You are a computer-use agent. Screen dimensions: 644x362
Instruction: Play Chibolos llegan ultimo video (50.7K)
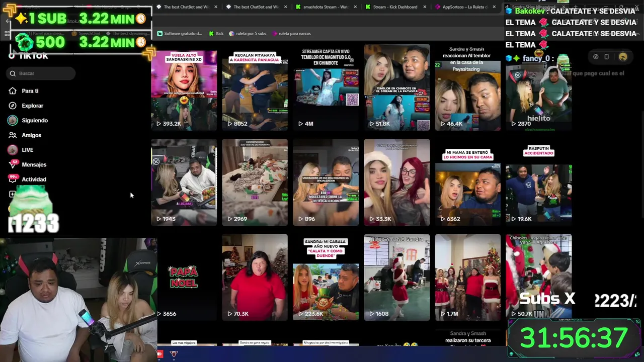(538, 278)
